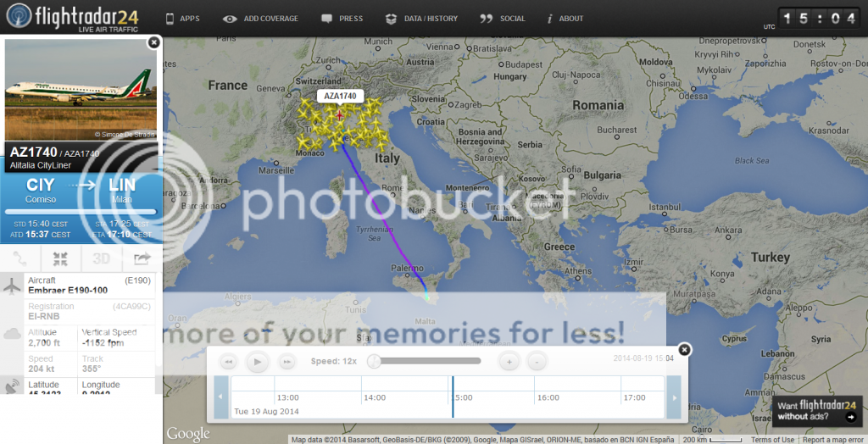The width and height of the screenshot is (868, 444).
Task: Click the Alitalia aircraft photo thumbnail
Action: pyautogui.click(x=81, y=89)
